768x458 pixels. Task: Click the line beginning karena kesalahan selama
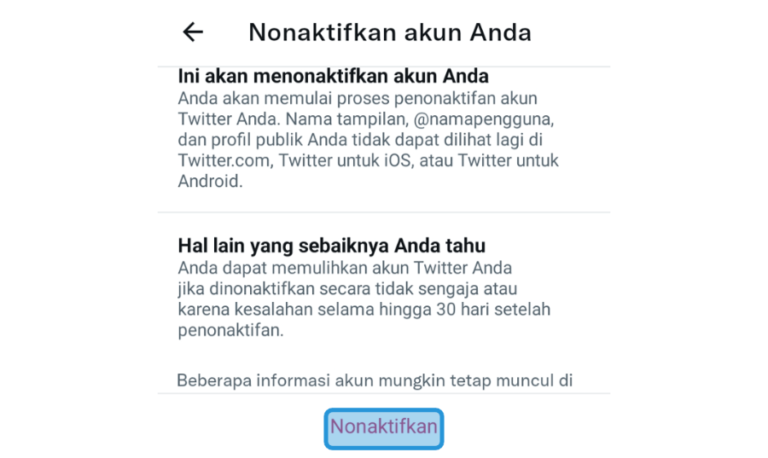point(364,309)
